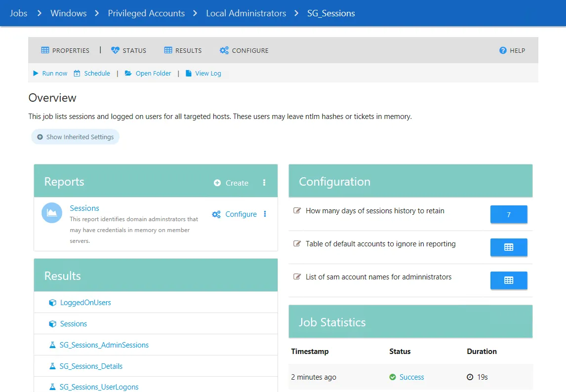The image size is (566, 392).
Task: Switch to the Status tab
Action: [x=128, y=50]
